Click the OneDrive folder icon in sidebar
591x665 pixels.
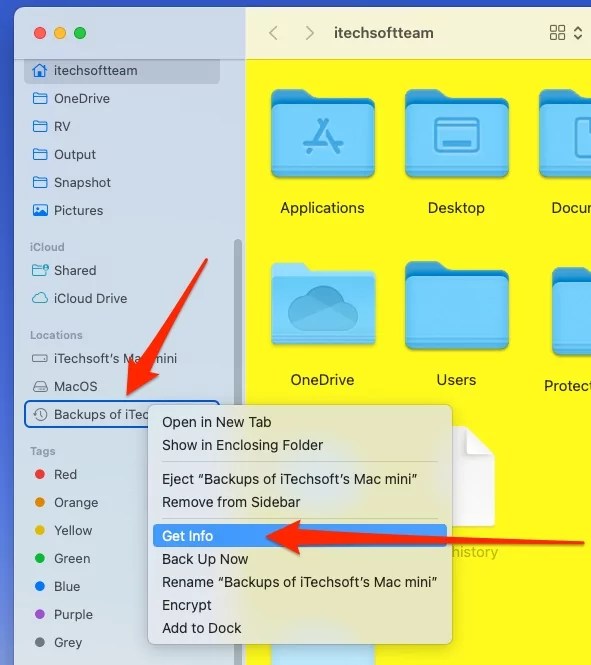(x=40, y=98)
